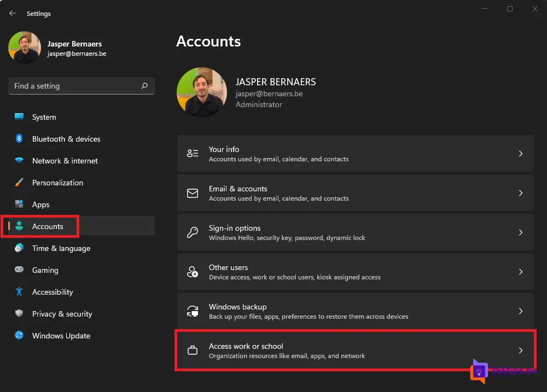
Task: Click the Windows Update sync icon
Action: coord(19,335)
